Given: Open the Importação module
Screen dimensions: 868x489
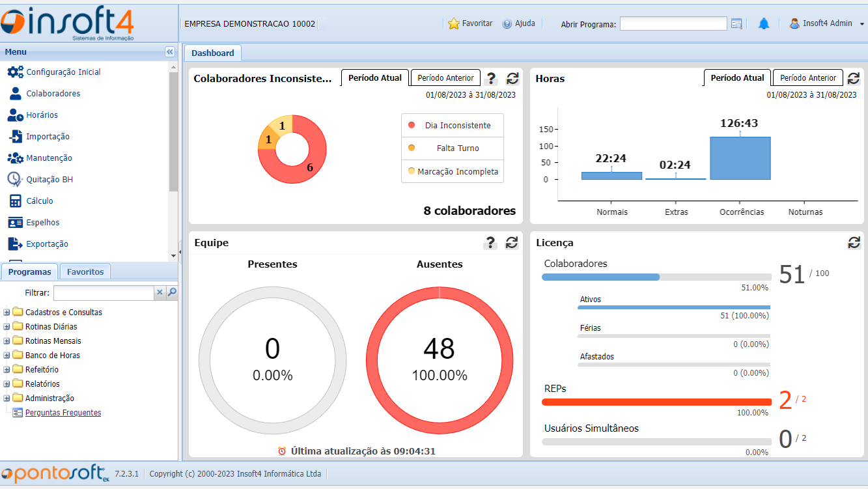Looking at the screenshot, I should (x=51, y=136).
